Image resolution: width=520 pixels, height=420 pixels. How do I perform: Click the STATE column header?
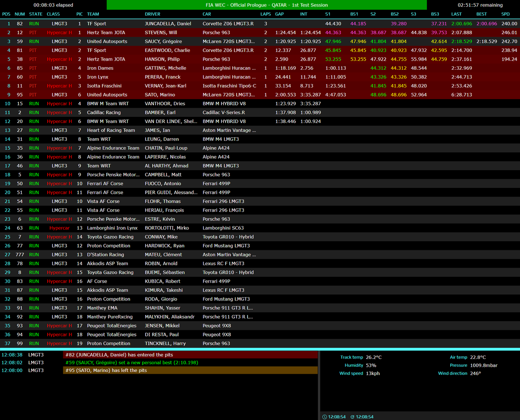click(x=36, y=14)
